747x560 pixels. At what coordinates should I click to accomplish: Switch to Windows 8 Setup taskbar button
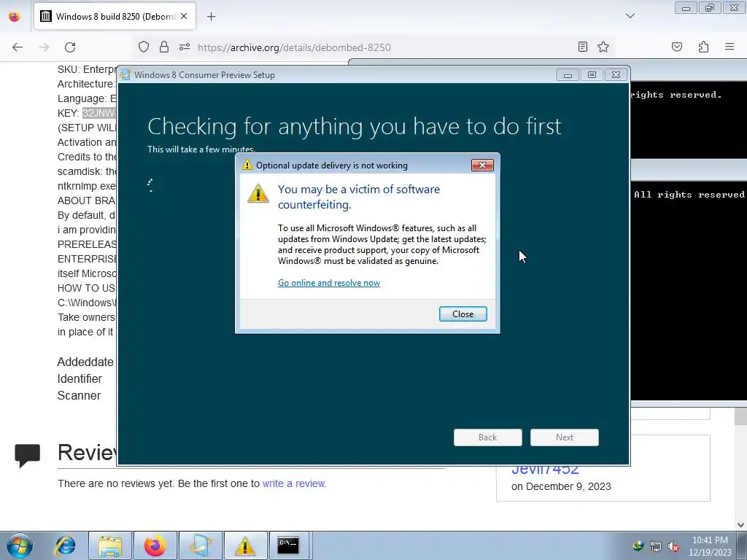(201, 546)
